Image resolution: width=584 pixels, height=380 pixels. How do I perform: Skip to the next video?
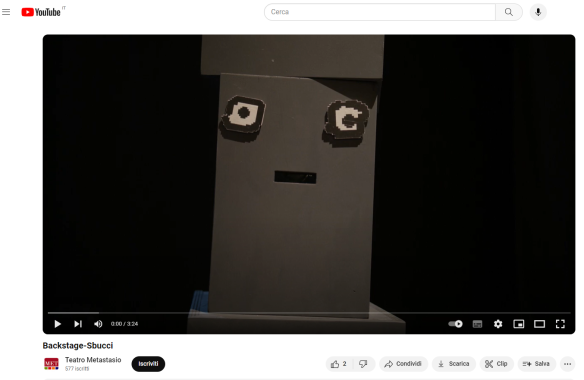77,324
